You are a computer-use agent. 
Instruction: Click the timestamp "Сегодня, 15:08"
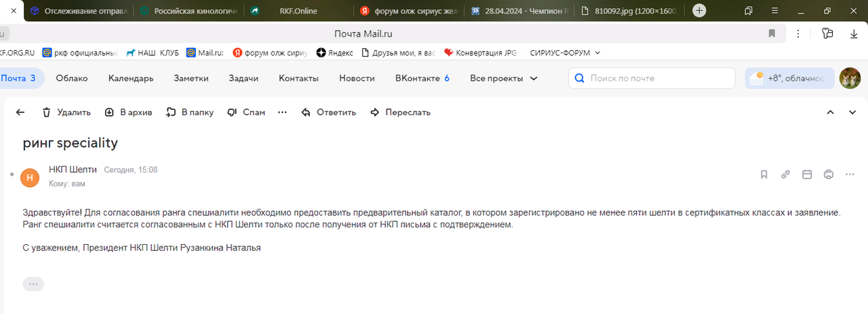pyautogui.click(x=131, y=170)
